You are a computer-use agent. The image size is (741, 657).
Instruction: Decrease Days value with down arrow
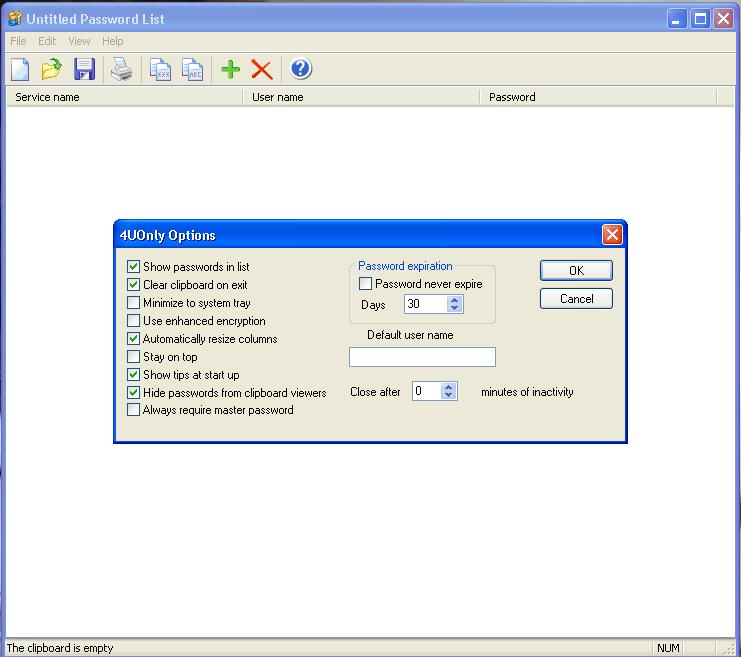[x=455, y=308]
